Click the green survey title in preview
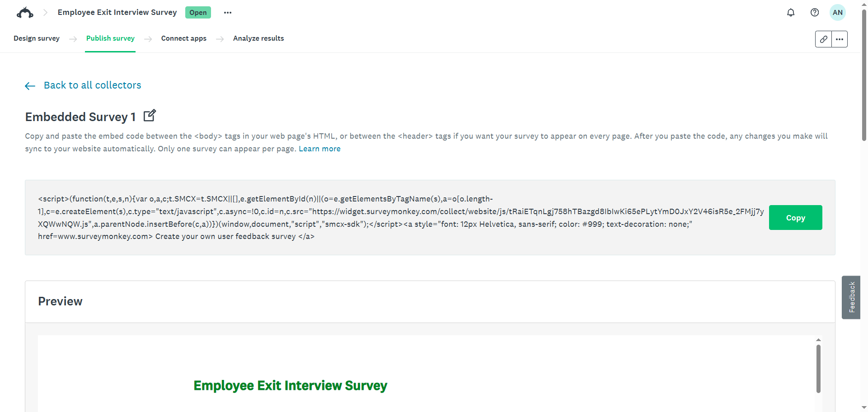868x412 pixels. 290,385
